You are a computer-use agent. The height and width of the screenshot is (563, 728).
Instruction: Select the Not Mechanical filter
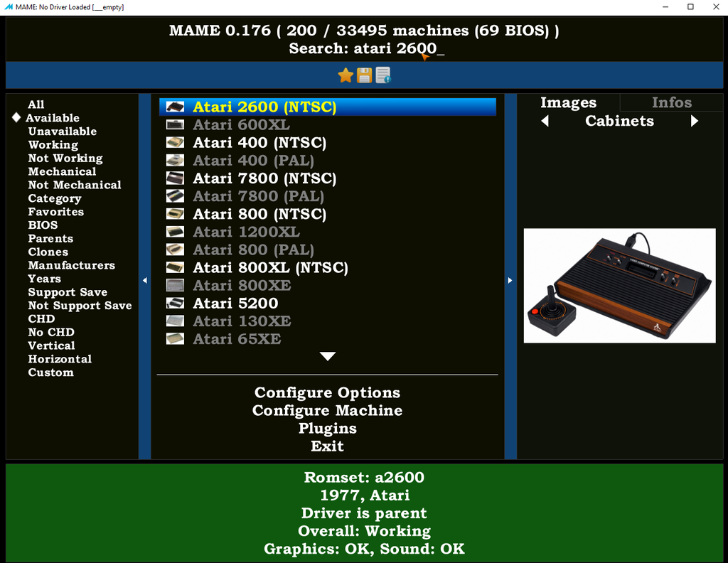click(x=75, y=185)
